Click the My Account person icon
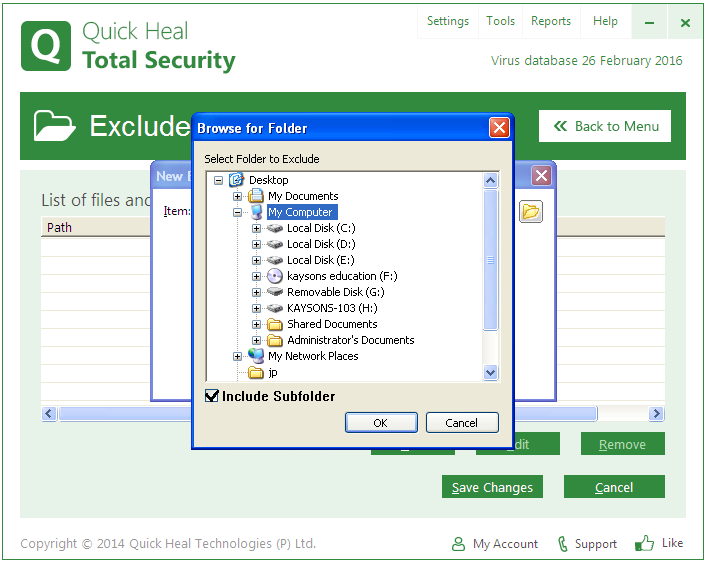The image size is (706, 563). (x=458, y=544)
